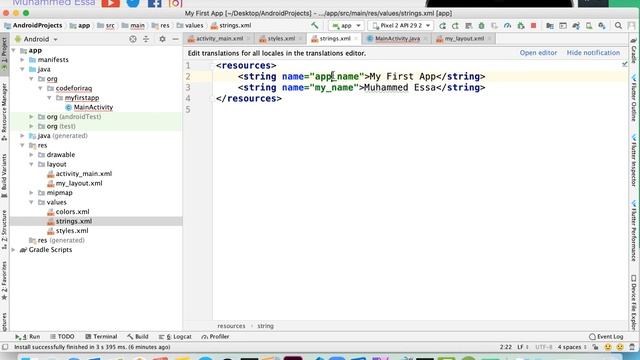
Task: Click Hide notification link
Action: [x=593, y=53]
